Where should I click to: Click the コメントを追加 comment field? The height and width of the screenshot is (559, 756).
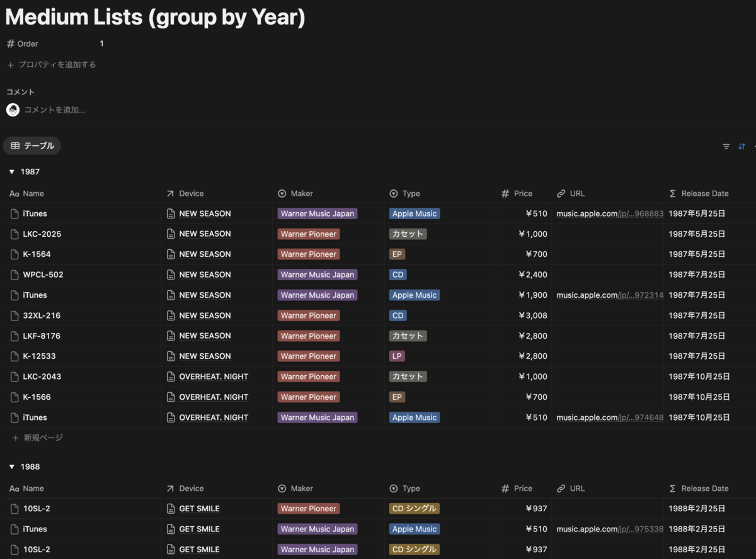pyautogui.click(x=55, y=110)
